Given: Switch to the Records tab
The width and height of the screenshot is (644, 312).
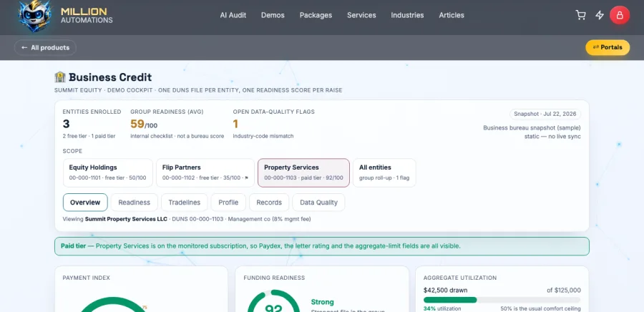Looking at the screenshot, I should [269, 203].
